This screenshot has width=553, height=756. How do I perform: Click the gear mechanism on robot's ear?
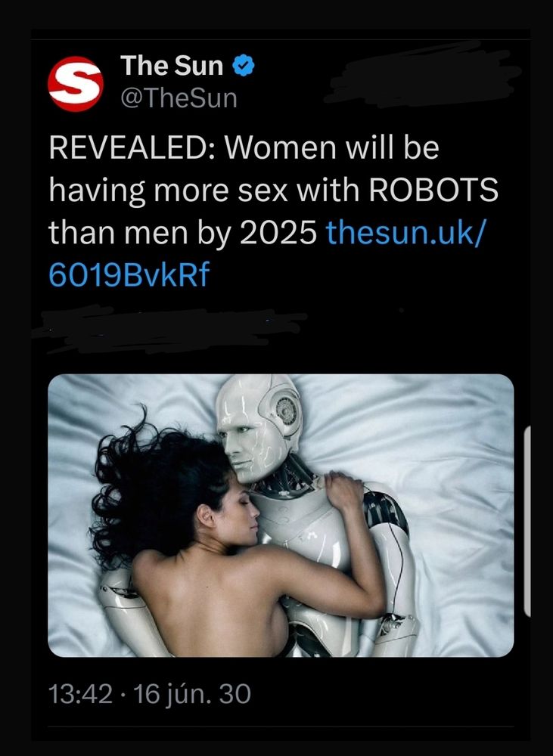(x=287, y=411)
